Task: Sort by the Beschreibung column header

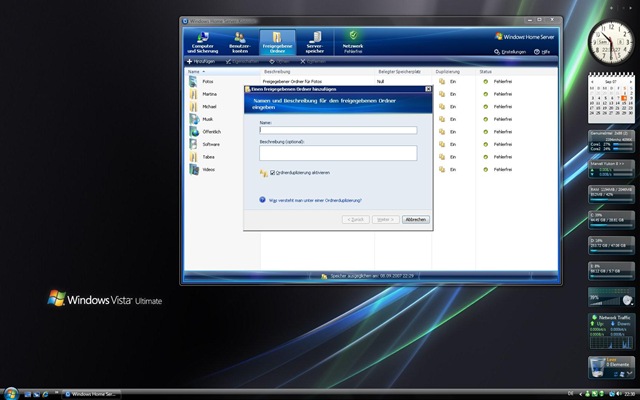Action: pos(318,71)
